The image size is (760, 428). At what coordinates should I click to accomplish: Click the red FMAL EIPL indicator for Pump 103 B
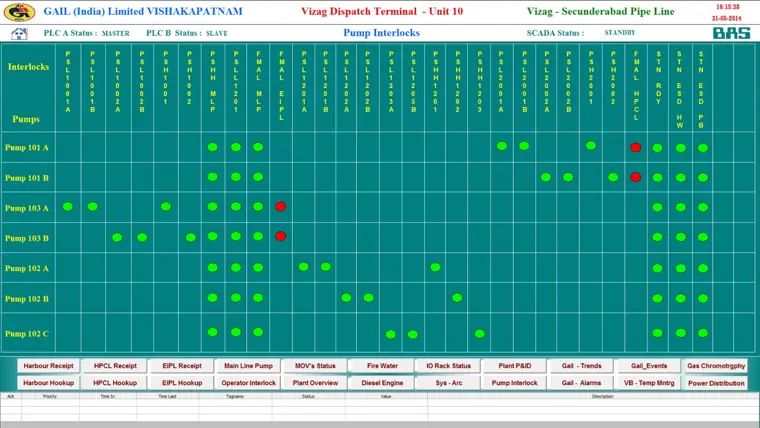pyautogui.click(x=280, y=236)
